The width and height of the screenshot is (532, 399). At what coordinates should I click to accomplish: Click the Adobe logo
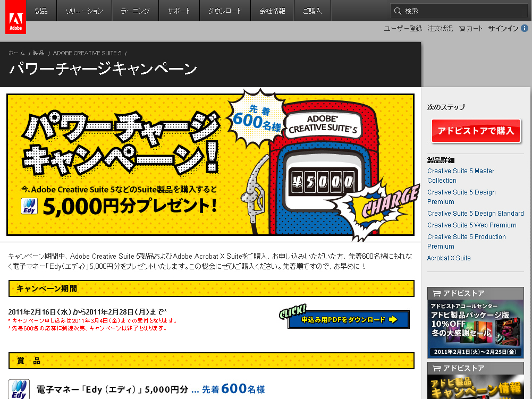click(x=15, y=17)
